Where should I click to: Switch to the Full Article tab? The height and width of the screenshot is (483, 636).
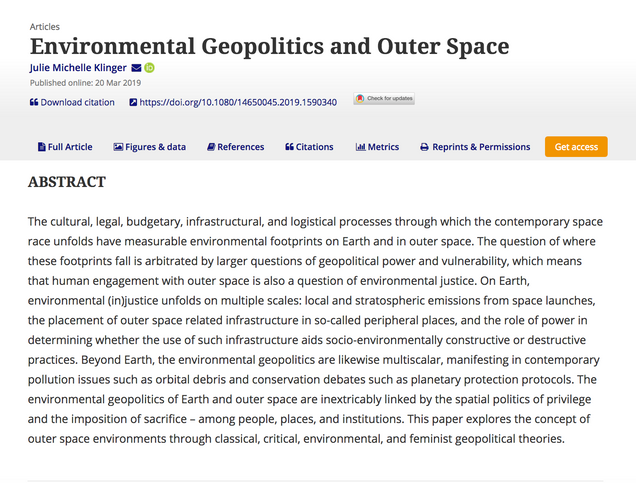[x=64, y=147]
